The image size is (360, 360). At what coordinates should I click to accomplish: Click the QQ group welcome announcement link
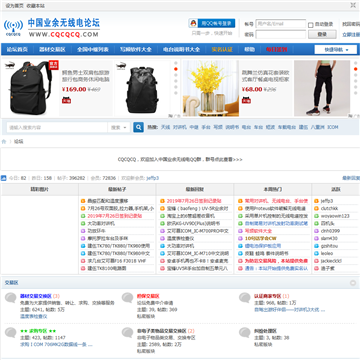(x=180, y=159)
